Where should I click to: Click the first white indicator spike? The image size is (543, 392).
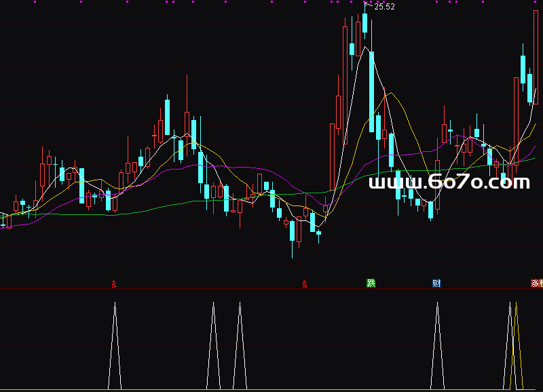[115, 346]
